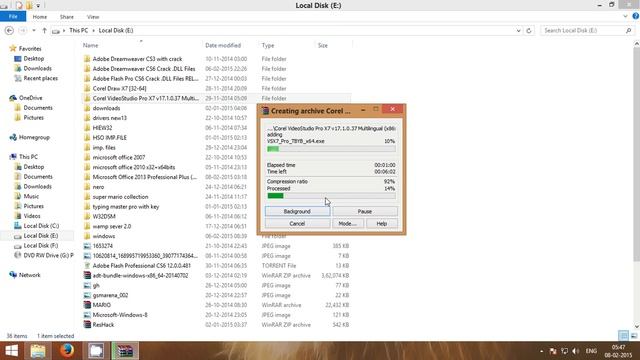Viewport: 640px width, 360px height.
Task: Pause the archive creation
Action: click(364, 211)
